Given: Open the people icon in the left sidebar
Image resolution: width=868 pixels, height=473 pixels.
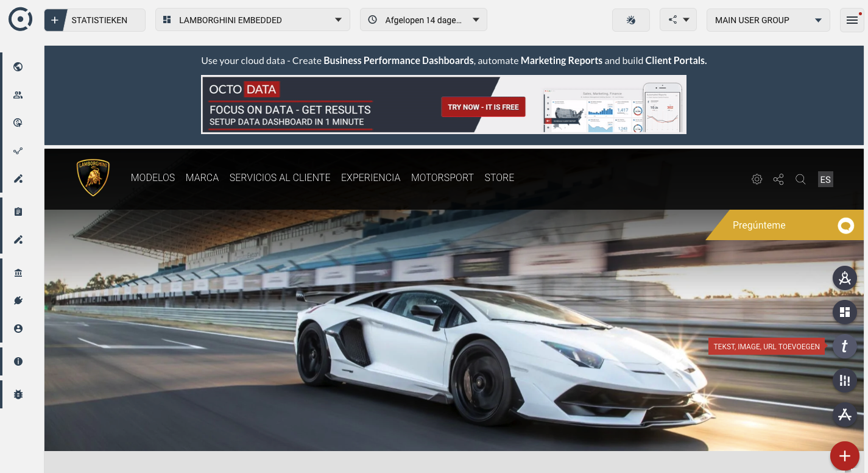Looking at the screenshot, I should tap(18, 95).
